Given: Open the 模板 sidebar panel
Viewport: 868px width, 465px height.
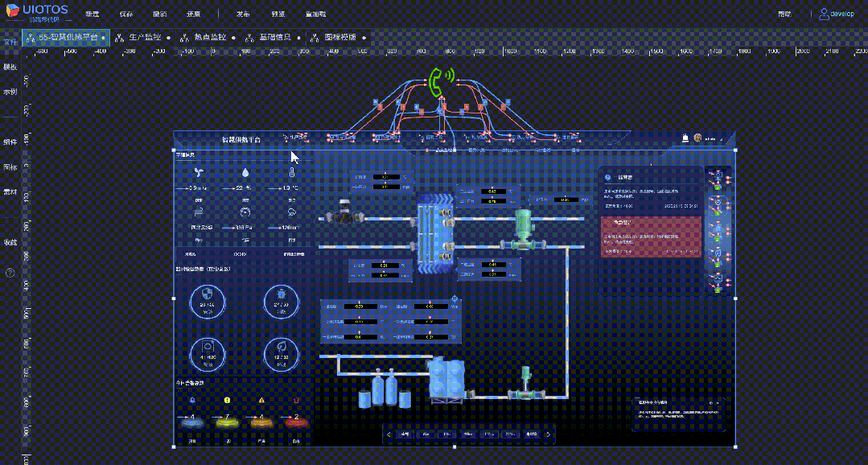Looking at the screenshot, I should point(10,67).
